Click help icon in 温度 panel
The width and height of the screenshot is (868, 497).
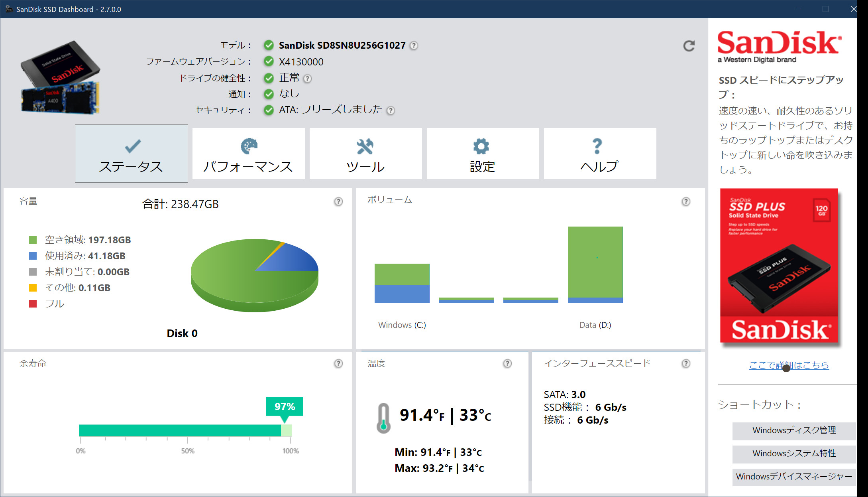pos(507,363)
